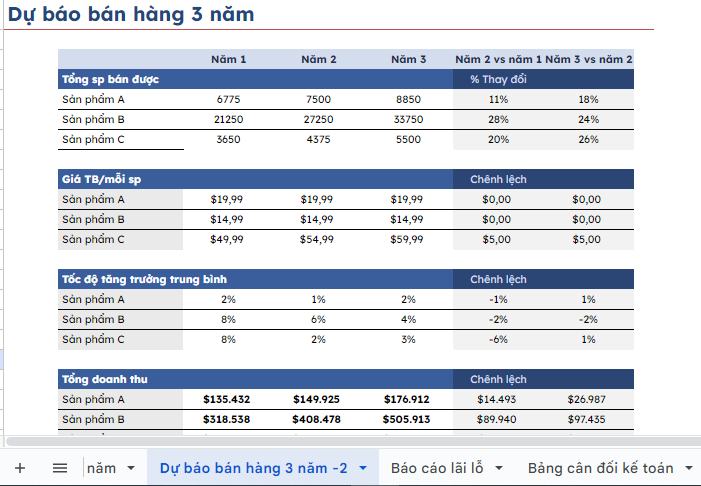This screenshot has height=486, width=701.
Task: Select the $135.432 revenue cell
Action: tap(228, 399)
